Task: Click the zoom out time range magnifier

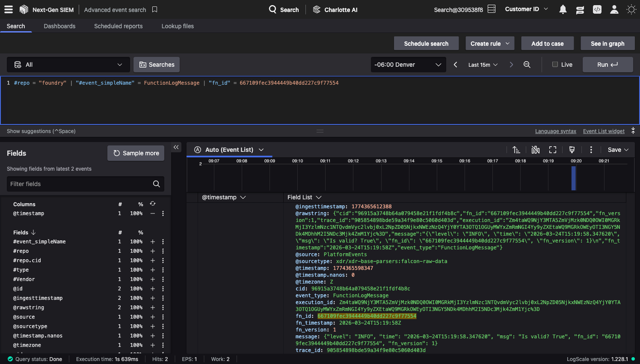Action: click(527, 65)
